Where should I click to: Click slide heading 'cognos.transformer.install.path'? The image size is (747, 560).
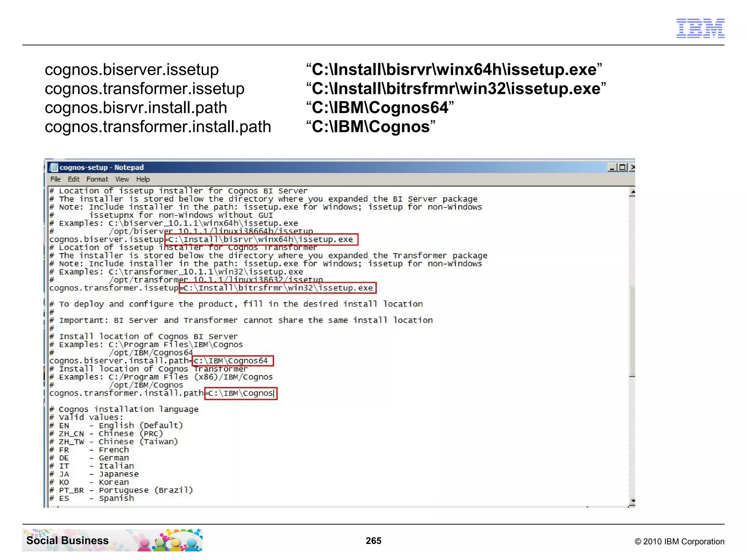158,127
